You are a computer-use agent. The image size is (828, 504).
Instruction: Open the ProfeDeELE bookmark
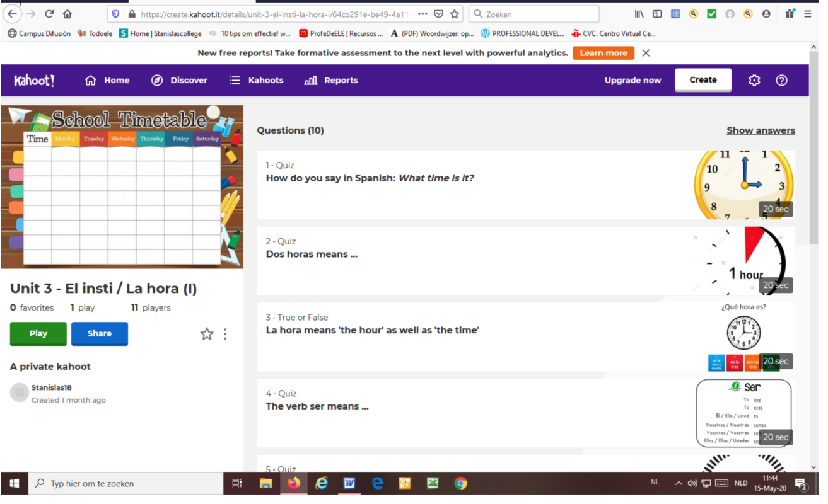point(341,33)
